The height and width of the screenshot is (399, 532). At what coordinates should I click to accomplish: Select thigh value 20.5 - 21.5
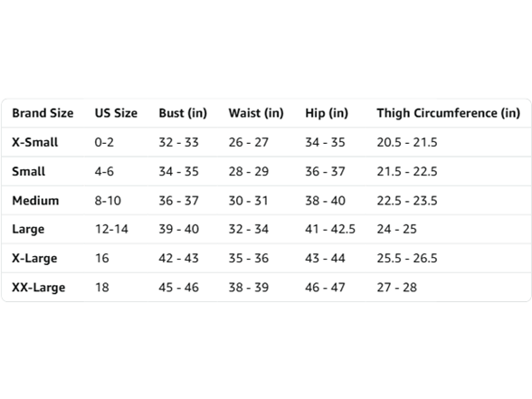click(407, 142)
